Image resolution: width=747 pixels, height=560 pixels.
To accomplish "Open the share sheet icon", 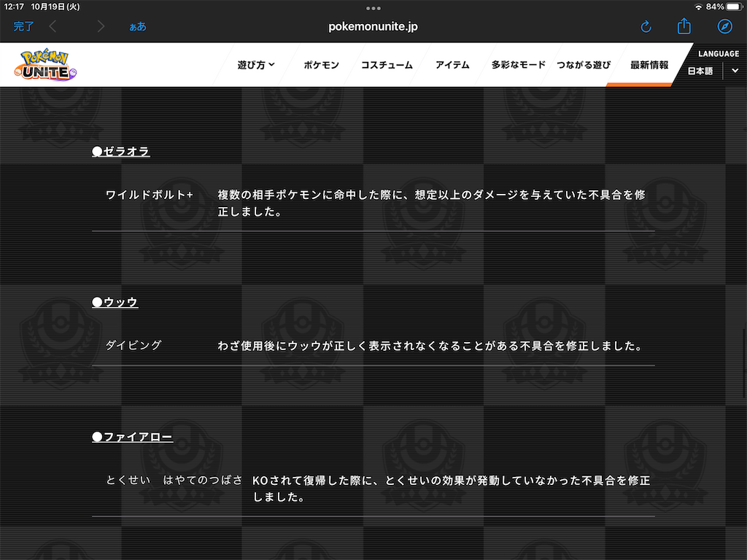I will coord(684,26).
